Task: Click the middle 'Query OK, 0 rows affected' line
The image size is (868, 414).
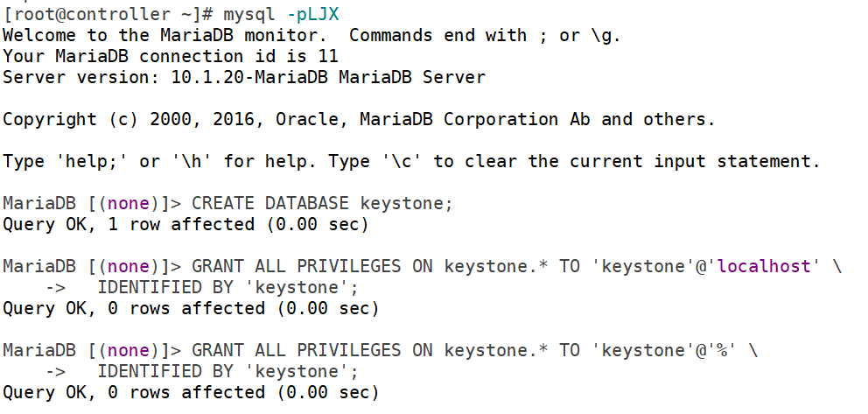Action: [191, 308]
